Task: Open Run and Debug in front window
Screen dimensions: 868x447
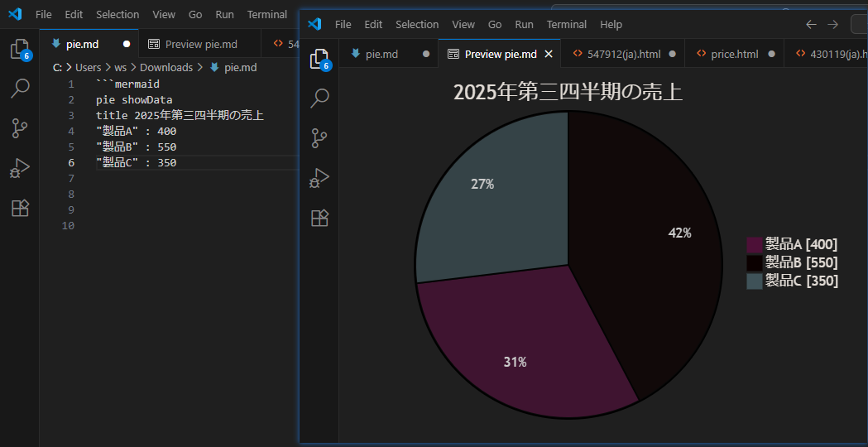Action: pos(319,178)
